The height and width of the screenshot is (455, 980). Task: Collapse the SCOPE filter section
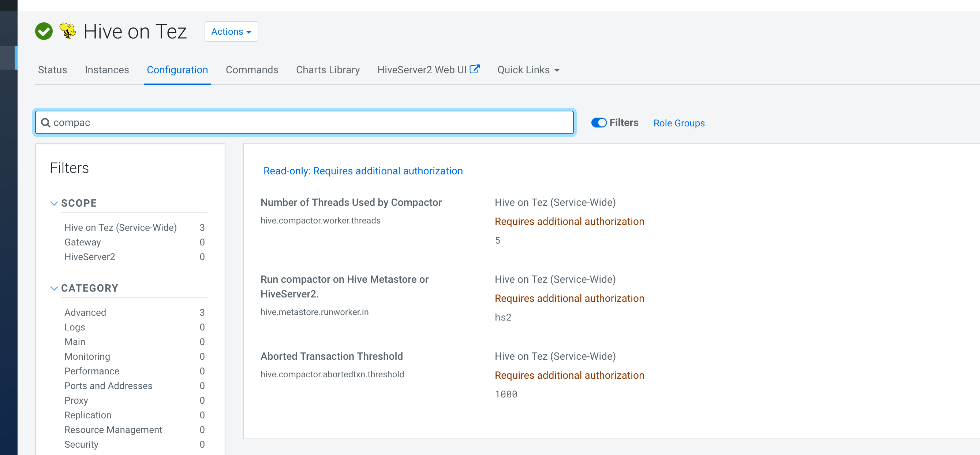(54, 203)
